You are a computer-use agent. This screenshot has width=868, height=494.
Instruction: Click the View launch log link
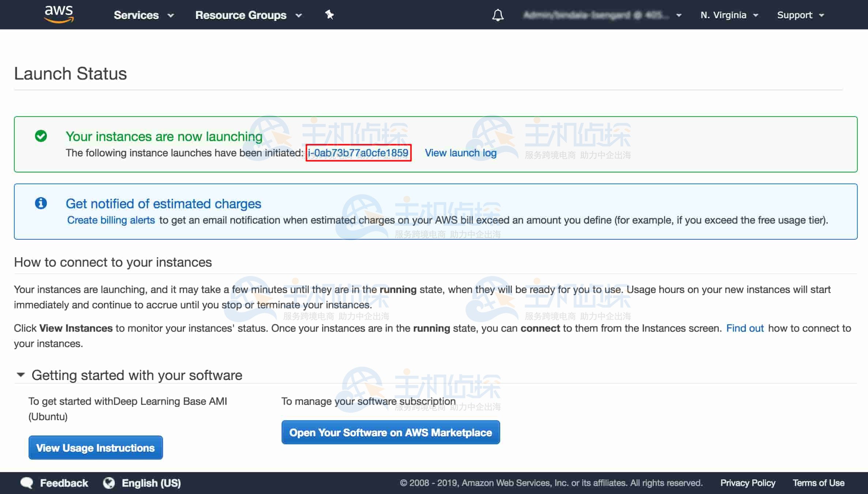(460, 153)
